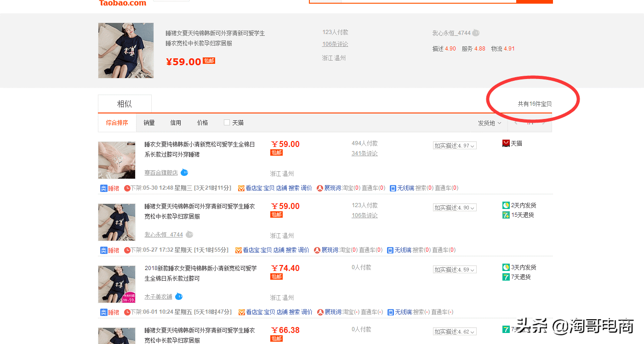
Task: Open the pink sleep dress thumbnail
Action: pyautogui.click(x=117, y=160)
